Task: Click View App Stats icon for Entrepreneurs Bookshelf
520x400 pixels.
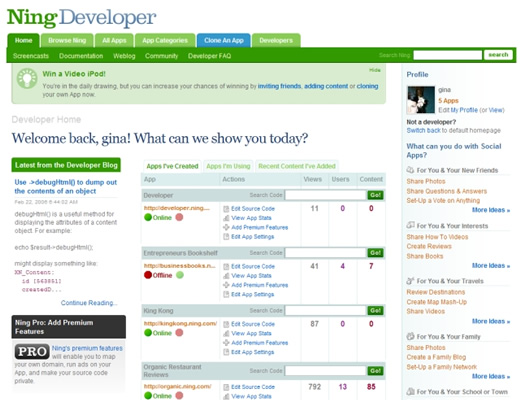Action: pyautogui.click(x=226, y=276)
